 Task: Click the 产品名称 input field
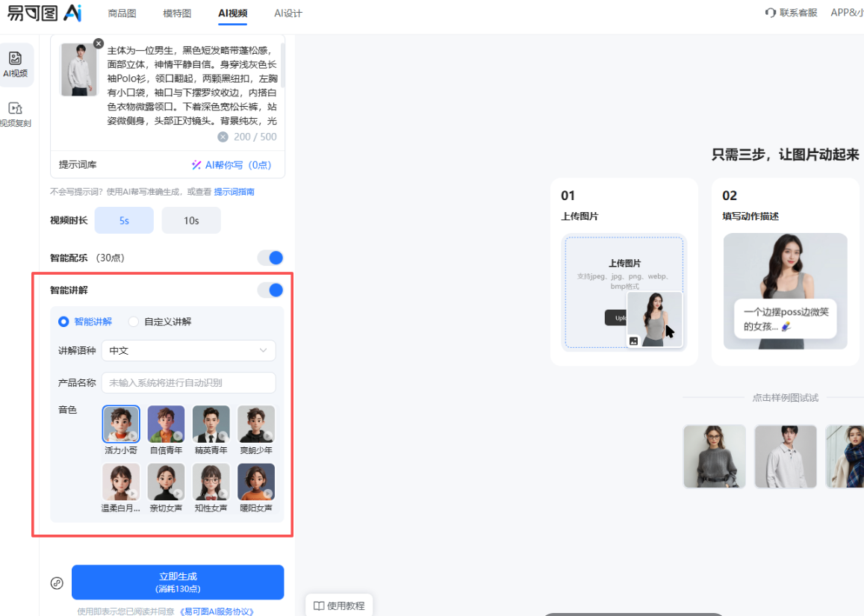click(188, 382)
